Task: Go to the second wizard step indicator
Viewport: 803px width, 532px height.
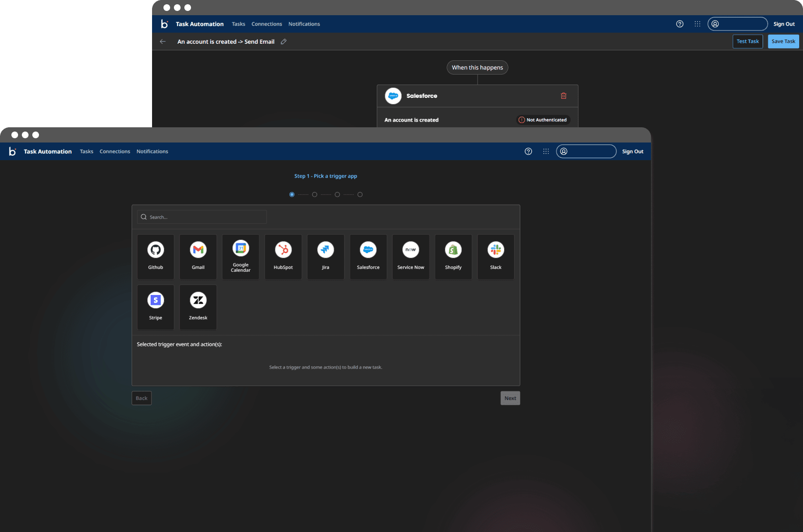Action: pos(315,195)
